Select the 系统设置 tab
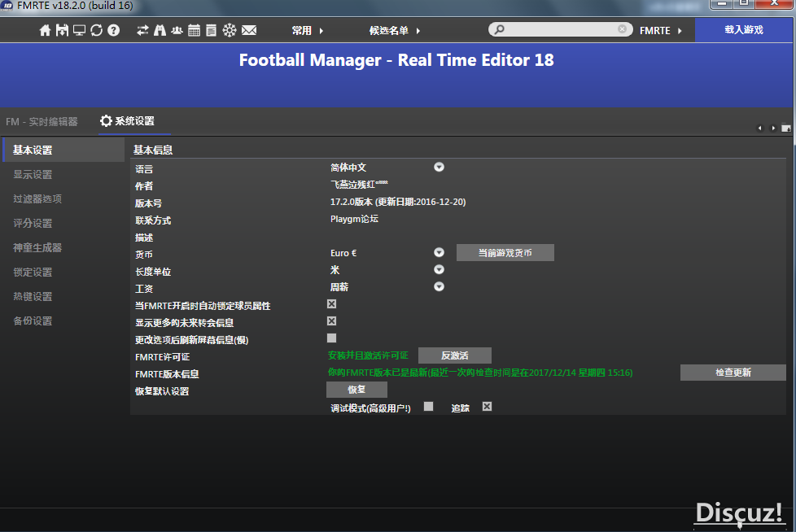796x532 pixels. click(x=128, y=121)
